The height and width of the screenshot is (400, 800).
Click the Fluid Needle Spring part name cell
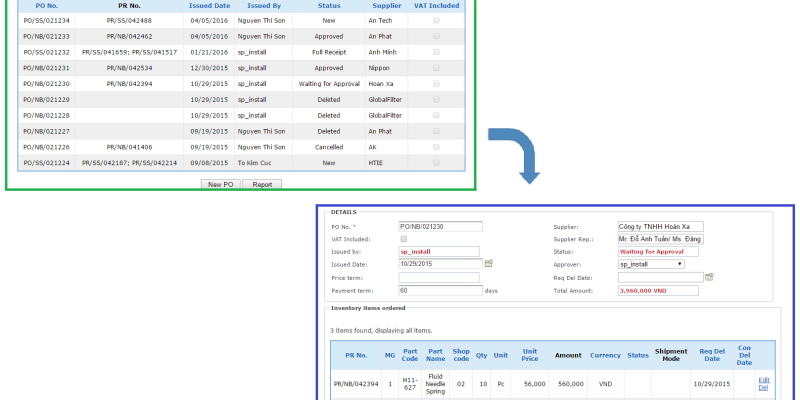coord(435,384)
